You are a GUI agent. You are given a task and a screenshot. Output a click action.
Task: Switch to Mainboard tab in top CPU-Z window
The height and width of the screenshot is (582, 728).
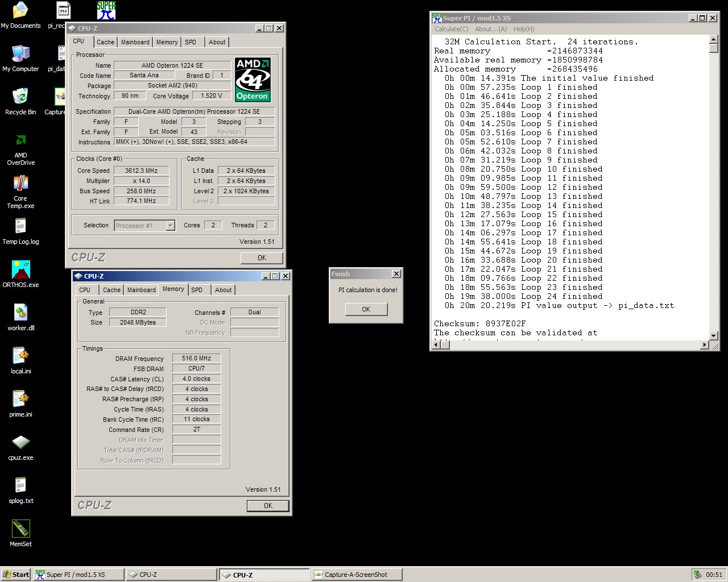click(135, 42)
